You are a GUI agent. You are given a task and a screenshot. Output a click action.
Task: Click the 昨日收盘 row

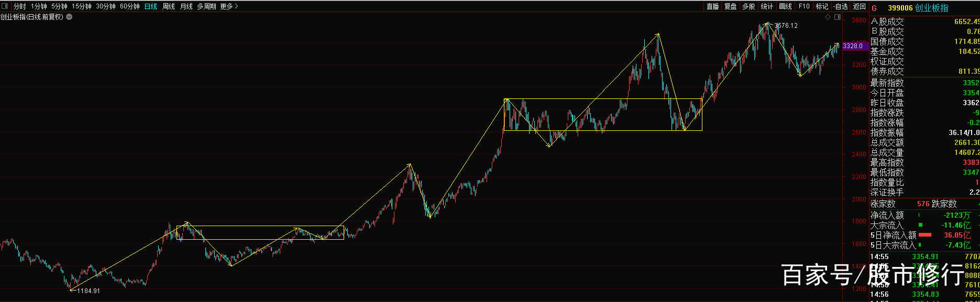(925, 103)
